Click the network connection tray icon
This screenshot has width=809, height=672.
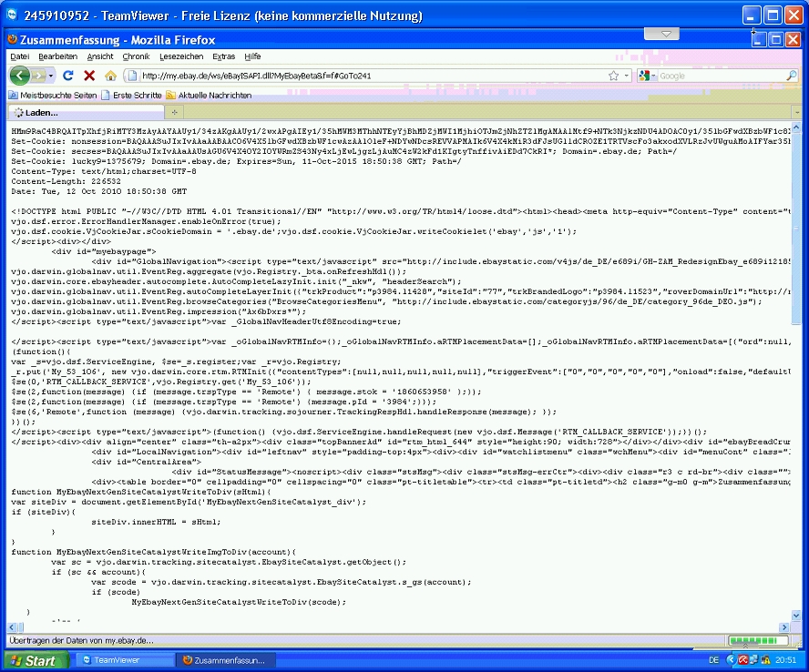pos(754,660)
